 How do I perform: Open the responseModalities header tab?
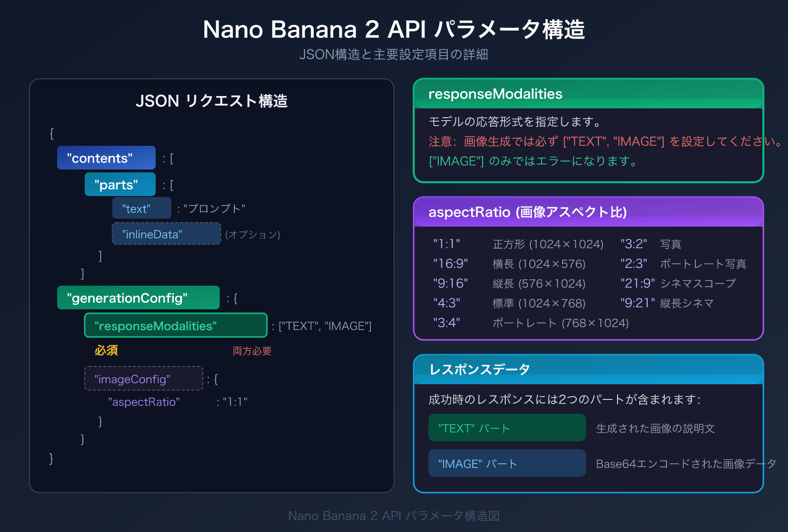pos(495,94)
